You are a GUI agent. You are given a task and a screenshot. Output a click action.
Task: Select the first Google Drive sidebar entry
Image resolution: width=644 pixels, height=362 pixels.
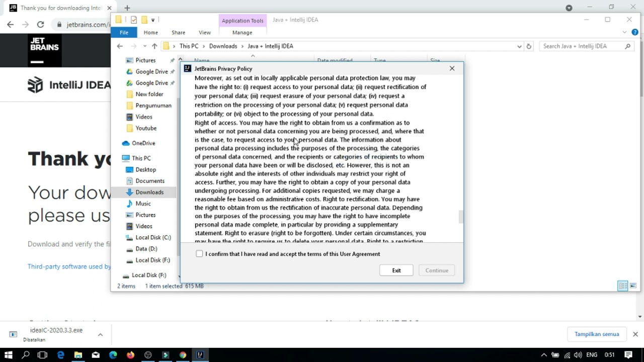click(151, 71)
